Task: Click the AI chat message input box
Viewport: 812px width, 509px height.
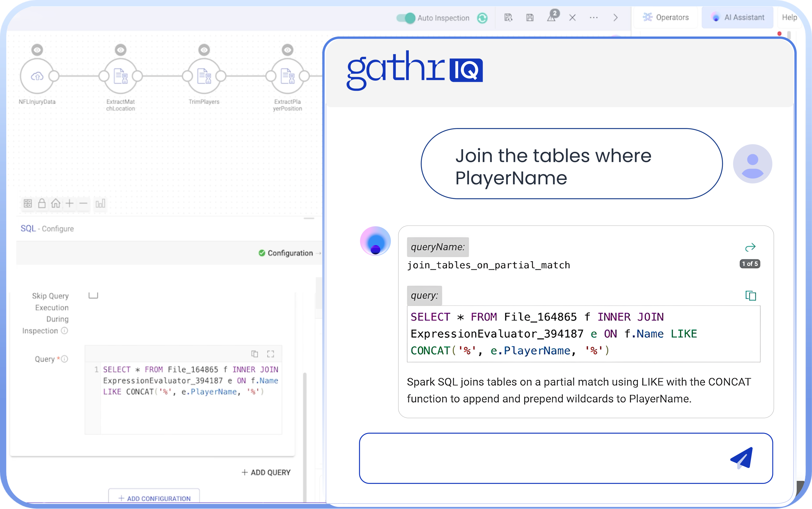Action: pos(539,458)
